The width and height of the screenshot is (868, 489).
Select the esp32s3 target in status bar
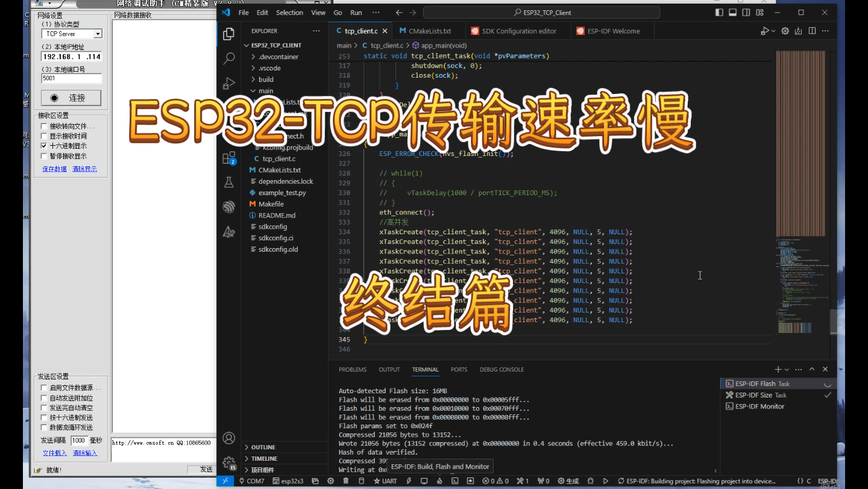point(288,481)
